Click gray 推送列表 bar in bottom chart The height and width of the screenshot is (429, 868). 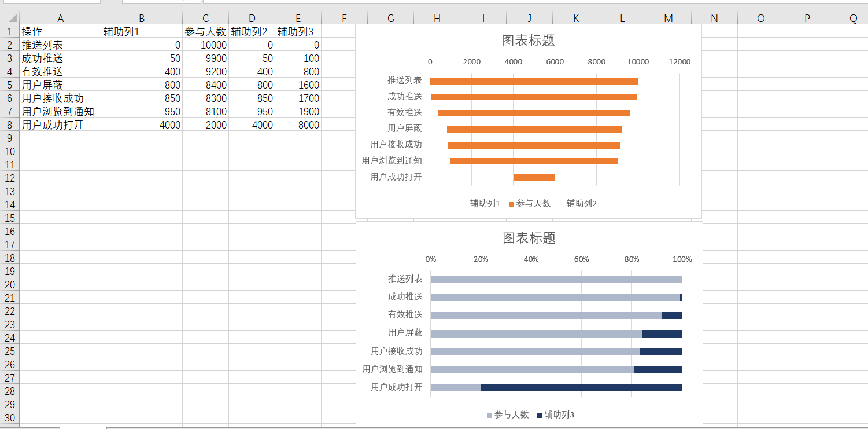click(556, 280)
